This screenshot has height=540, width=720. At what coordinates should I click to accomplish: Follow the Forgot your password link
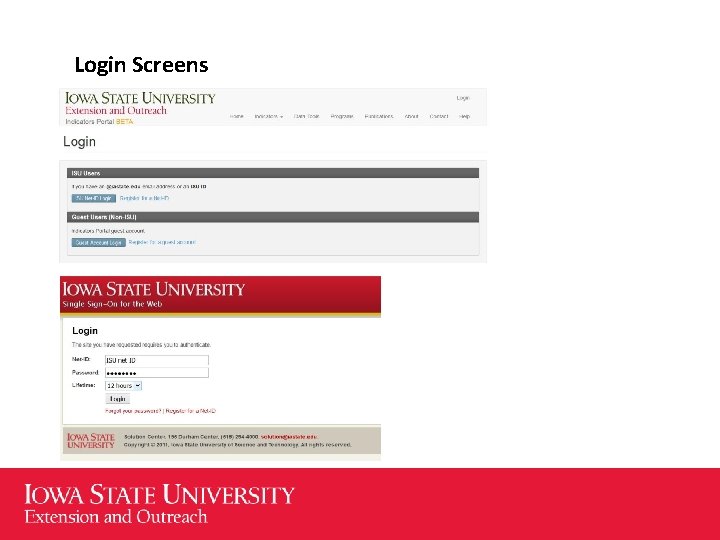(133, 411)
